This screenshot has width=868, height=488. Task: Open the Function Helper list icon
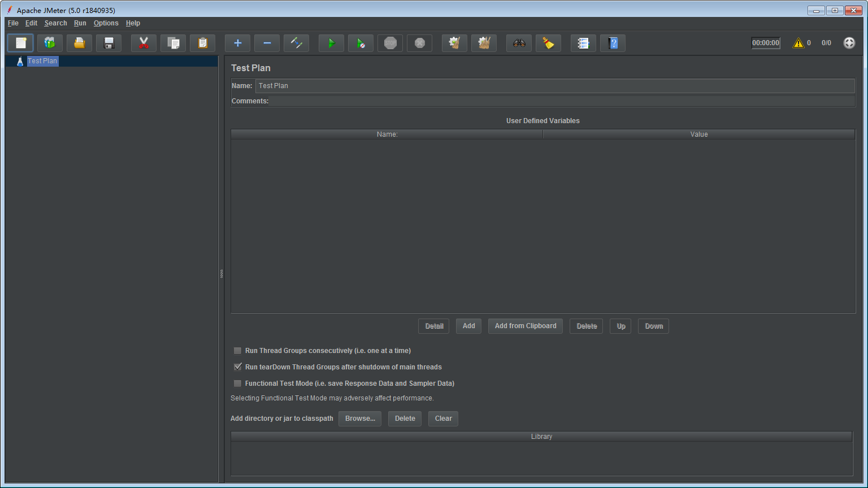click(583, 43)
